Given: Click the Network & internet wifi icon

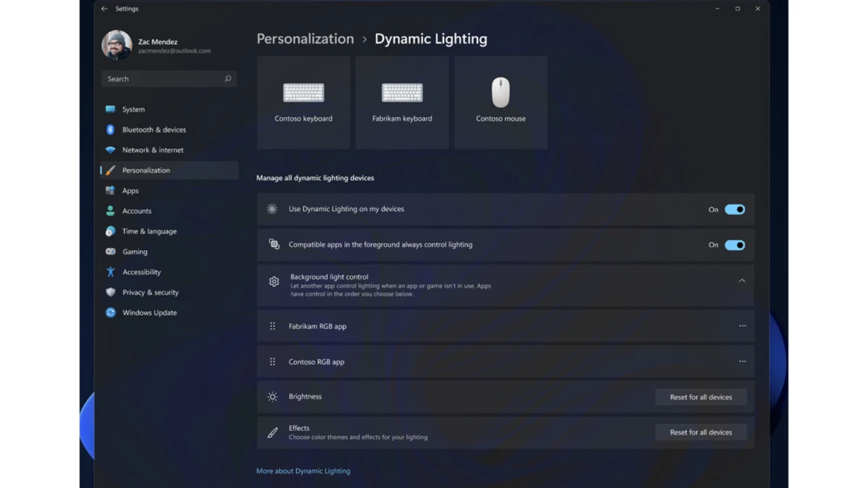Looking at the screenshot, I should [110, 150].
